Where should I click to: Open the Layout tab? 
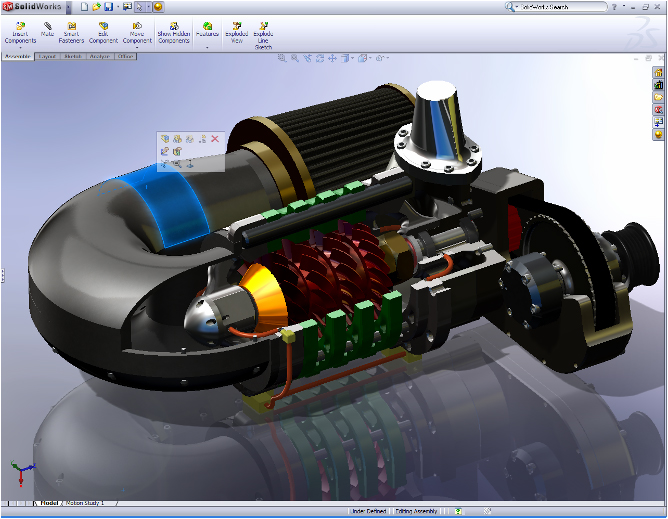[x=47, y=57]
